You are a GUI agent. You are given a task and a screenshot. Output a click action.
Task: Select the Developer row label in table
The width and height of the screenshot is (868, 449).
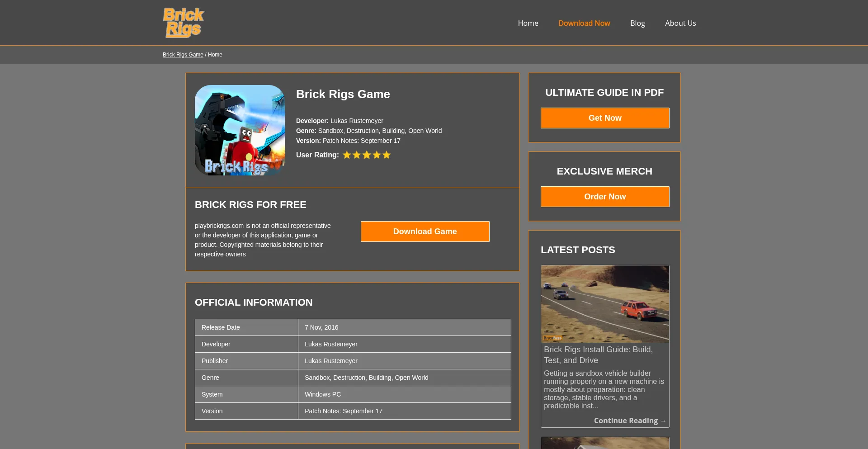[x=246, y=344]
